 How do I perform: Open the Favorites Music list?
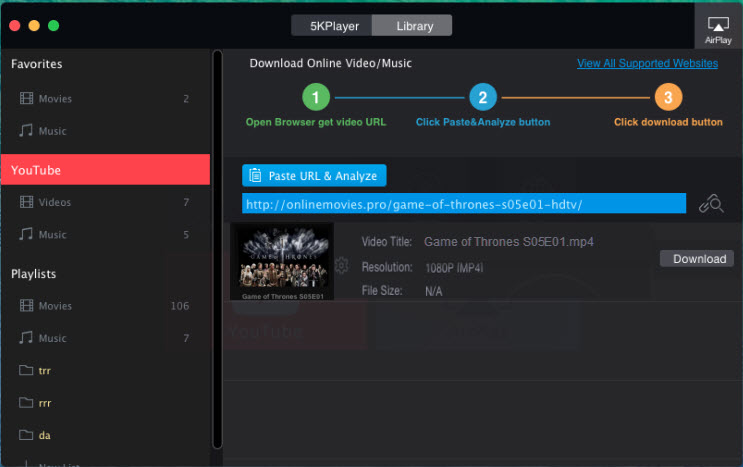click(x=105, y=131)
